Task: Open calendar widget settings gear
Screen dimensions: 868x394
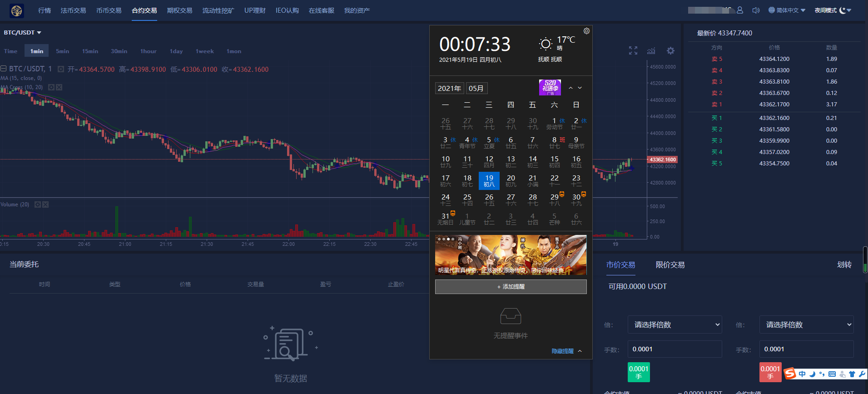Action: pos(586,31)
